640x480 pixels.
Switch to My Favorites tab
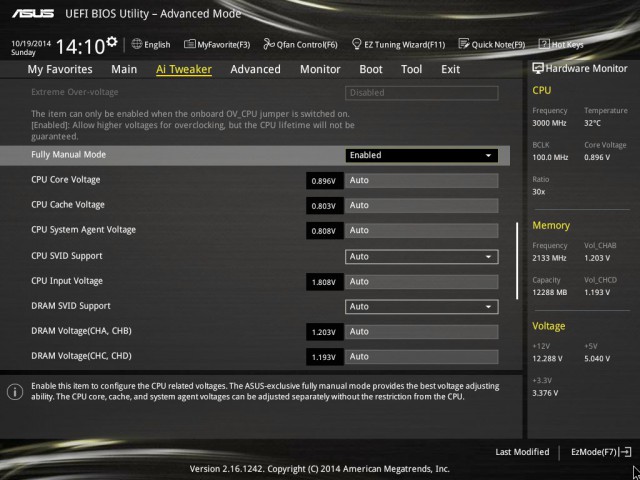(x=60, y=69)
